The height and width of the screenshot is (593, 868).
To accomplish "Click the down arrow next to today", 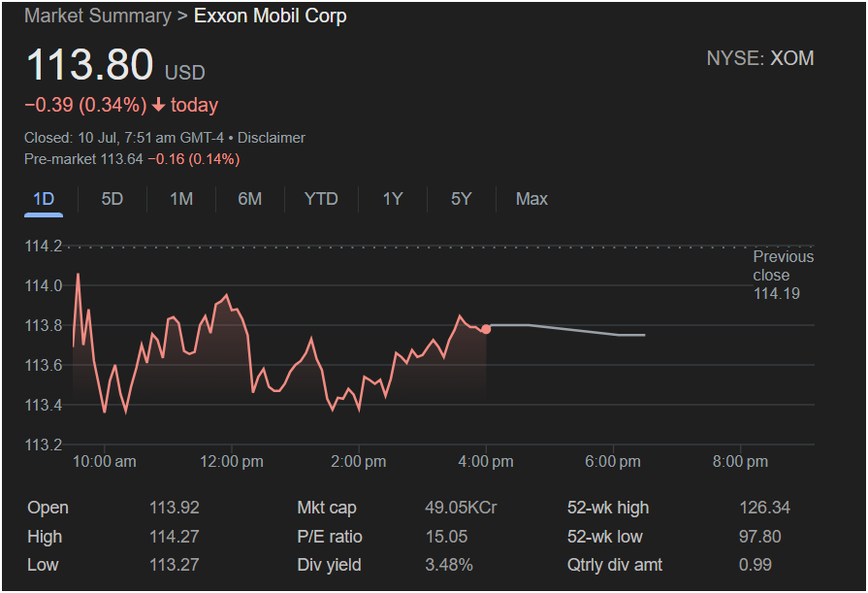I will (x=159, y=105).
